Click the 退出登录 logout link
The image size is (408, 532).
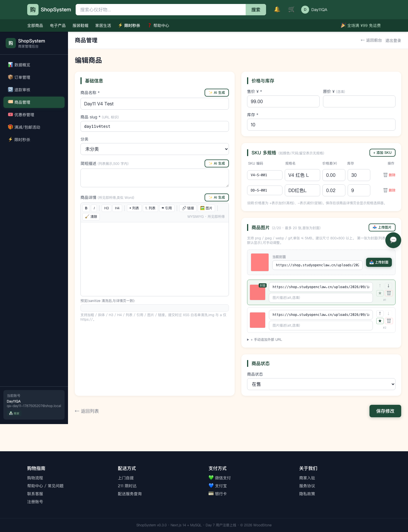click(393, 41)
